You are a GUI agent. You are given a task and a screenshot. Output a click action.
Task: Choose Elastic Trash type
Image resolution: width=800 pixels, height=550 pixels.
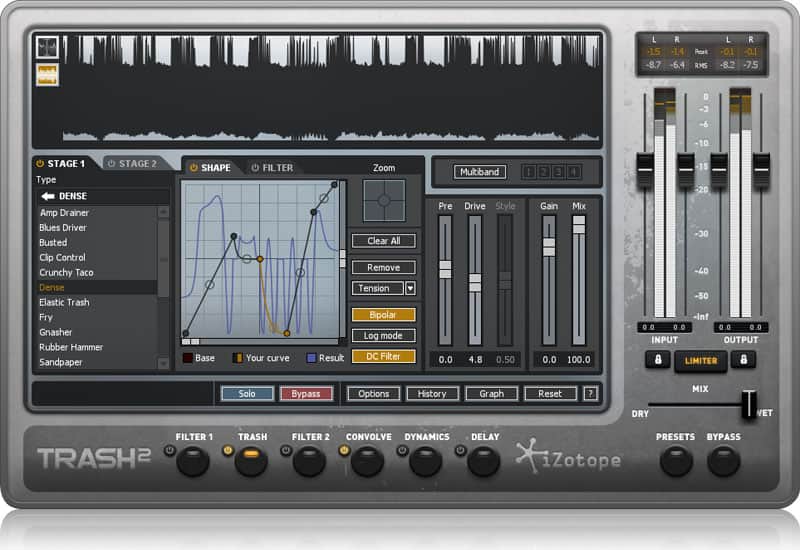64,302
